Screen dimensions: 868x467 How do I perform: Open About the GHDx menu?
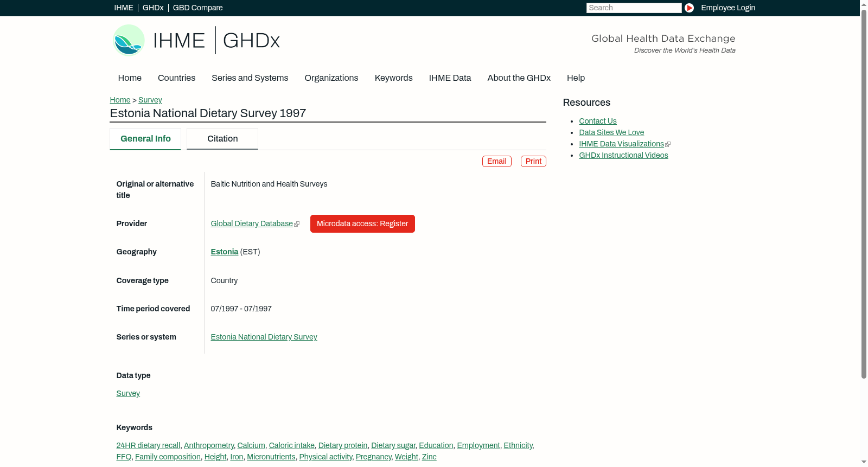click(x=519, y=78)
